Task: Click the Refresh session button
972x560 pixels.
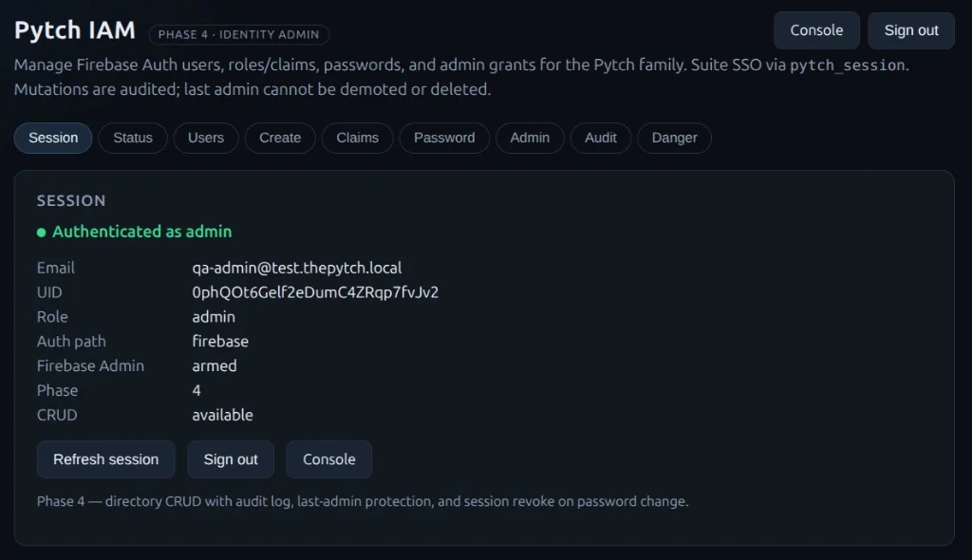Action: pyautogui.click(x=106, y=459)
